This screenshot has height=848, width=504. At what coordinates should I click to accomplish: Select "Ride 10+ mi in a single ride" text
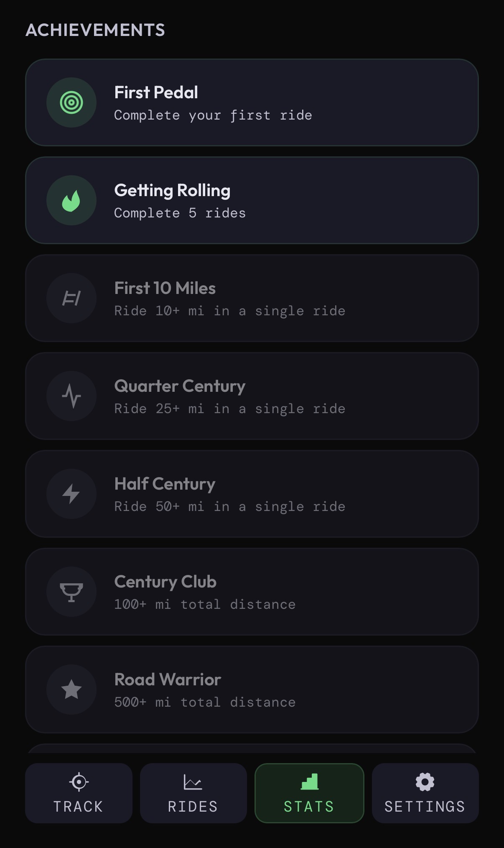[230, 311]
